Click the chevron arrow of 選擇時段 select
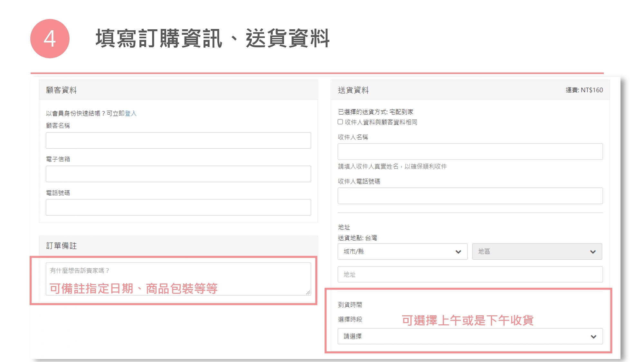This screenshot has width=644, height=362. coord(593,337)
